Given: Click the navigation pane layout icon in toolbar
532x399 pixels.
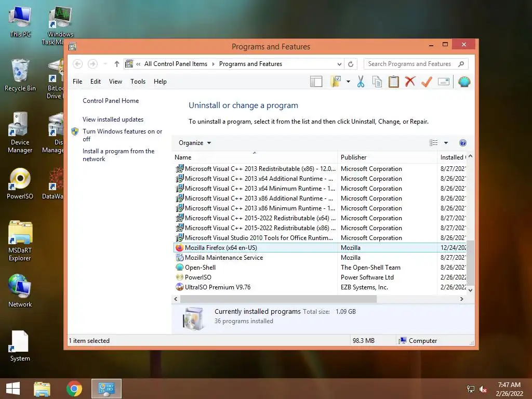Looking at the screenshot, I should [316, 82].
